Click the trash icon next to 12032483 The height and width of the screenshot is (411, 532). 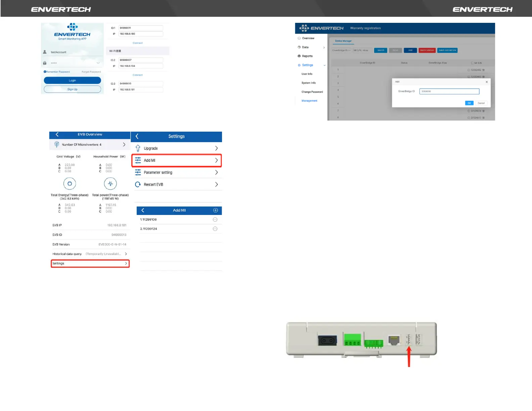coord(483,77)
